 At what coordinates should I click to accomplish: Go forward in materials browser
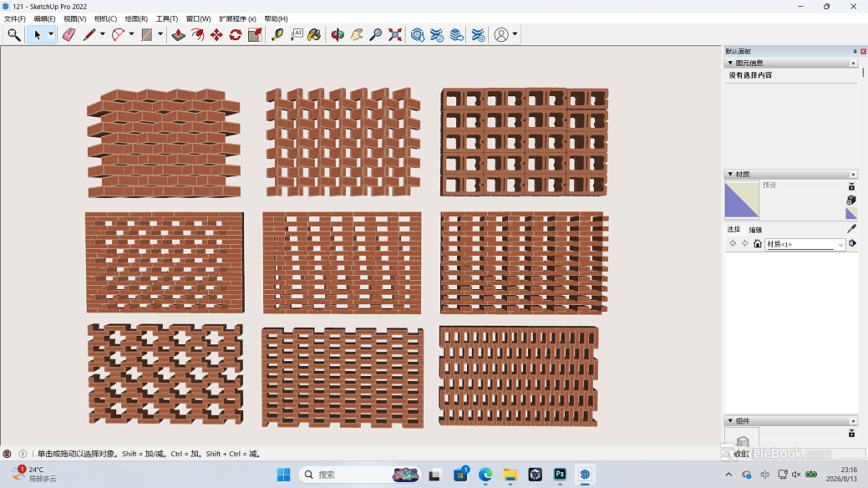click(x=745, y=244)
